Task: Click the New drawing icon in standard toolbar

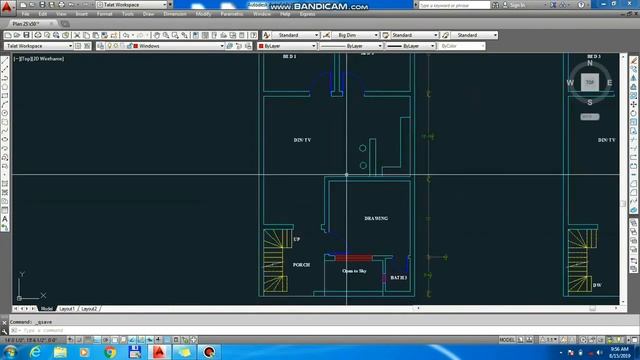Action: [8, 36]
